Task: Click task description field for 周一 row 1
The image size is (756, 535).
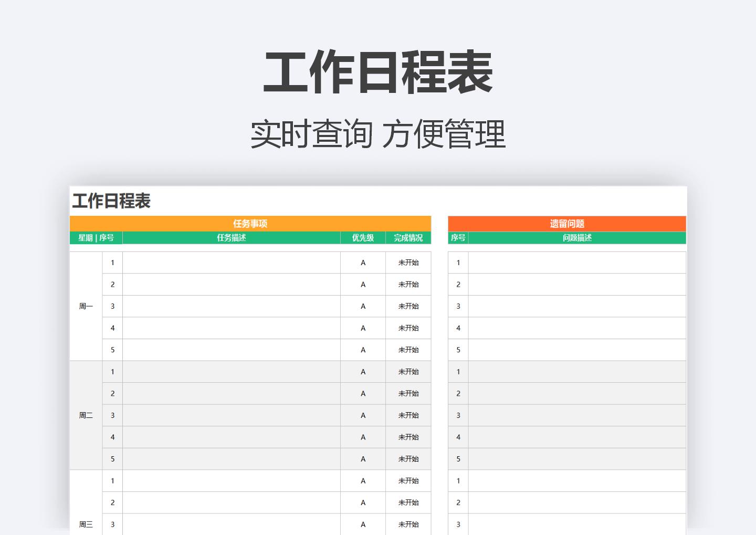Action: [231, 263]
